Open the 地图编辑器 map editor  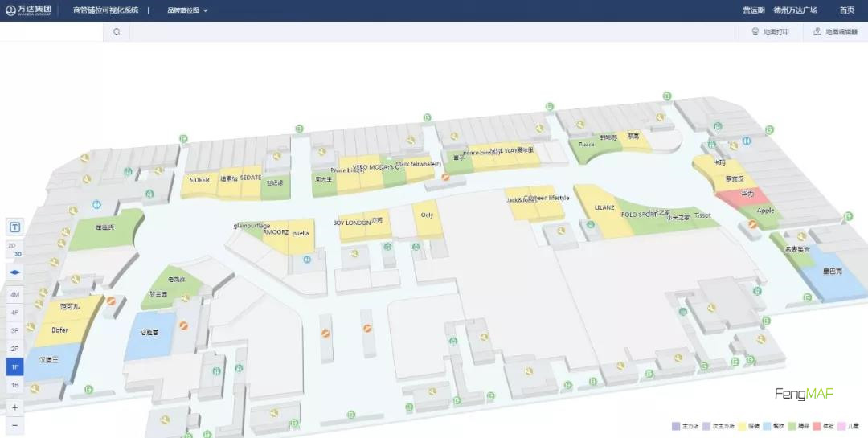(834, 32)
